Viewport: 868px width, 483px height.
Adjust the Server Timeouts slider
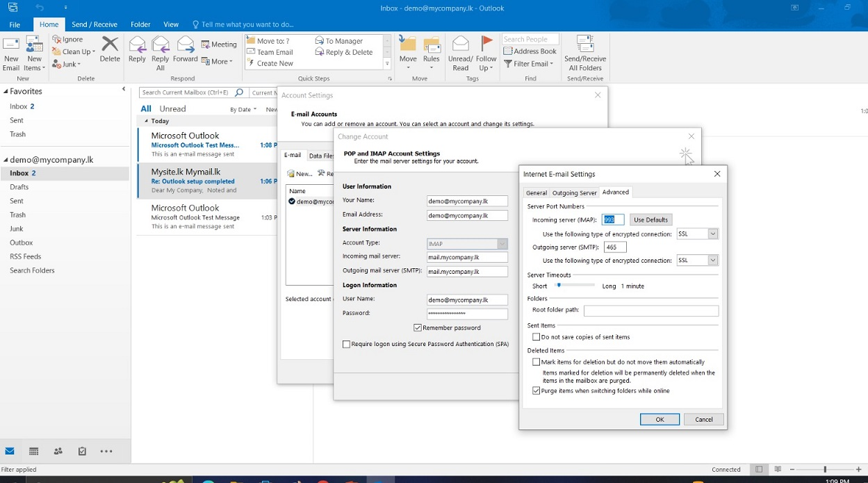pyautogui.click(x=559, y=286)
